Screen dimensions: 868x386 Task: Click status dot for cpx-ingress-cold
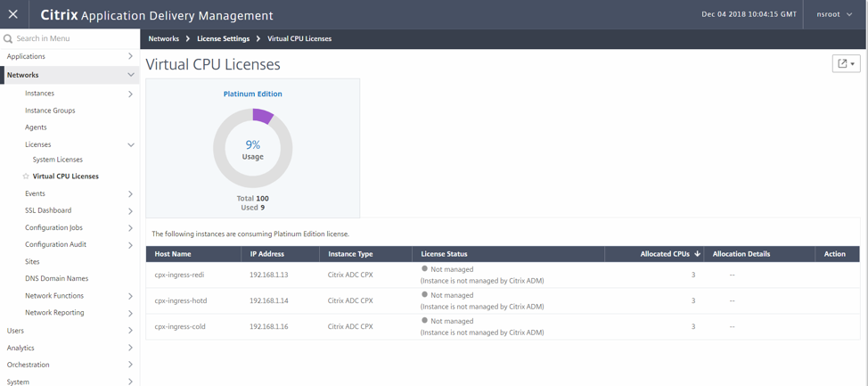coord(424,320)
